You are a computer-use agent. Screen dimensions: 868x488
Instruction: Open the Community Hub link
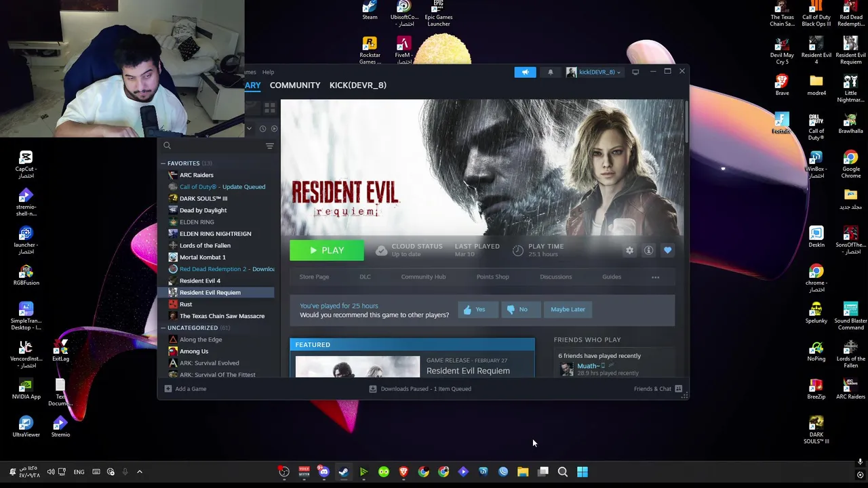pyautogui.click(x=423, y=277)
